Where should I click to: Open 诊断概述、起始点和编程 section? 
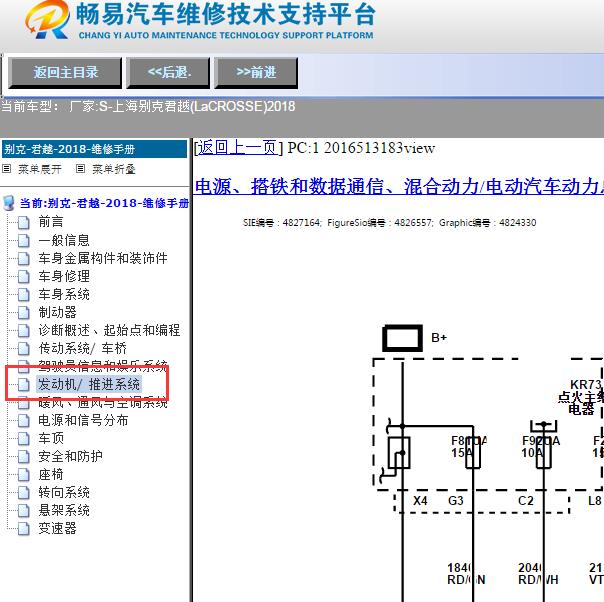[x=109, y=330]
